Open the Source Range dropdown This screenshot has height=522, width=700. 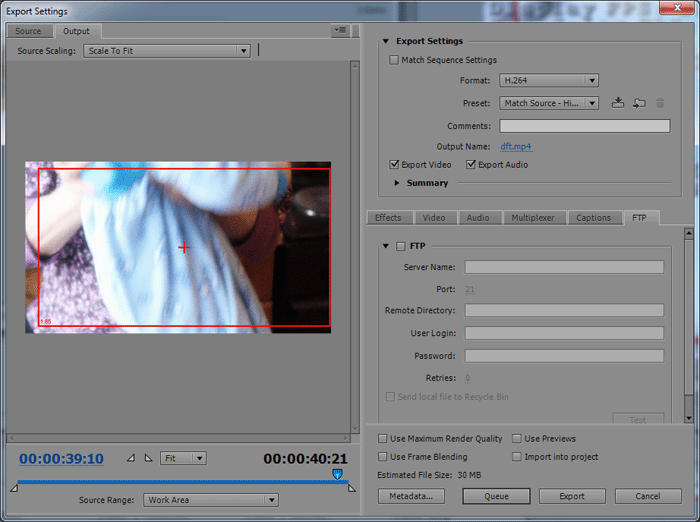[210, 500]
